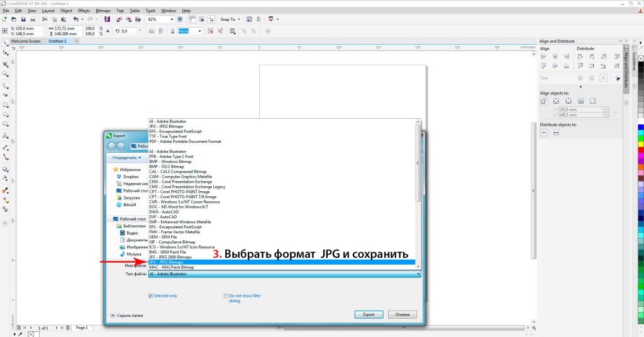Open Dropbox in the favorites list

[131, 177]
